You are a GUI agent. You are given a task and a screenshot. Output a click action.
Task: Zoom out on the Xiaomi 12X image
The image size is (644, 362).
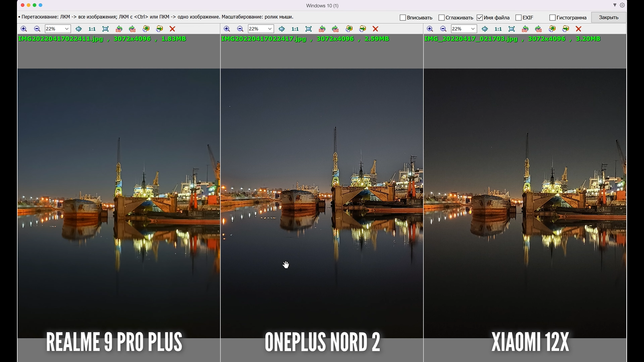[443, 29]
